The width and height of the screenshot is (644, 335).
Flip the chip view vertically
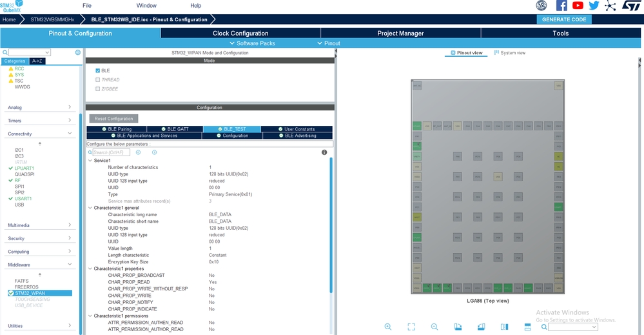click(x=527, y=327)
